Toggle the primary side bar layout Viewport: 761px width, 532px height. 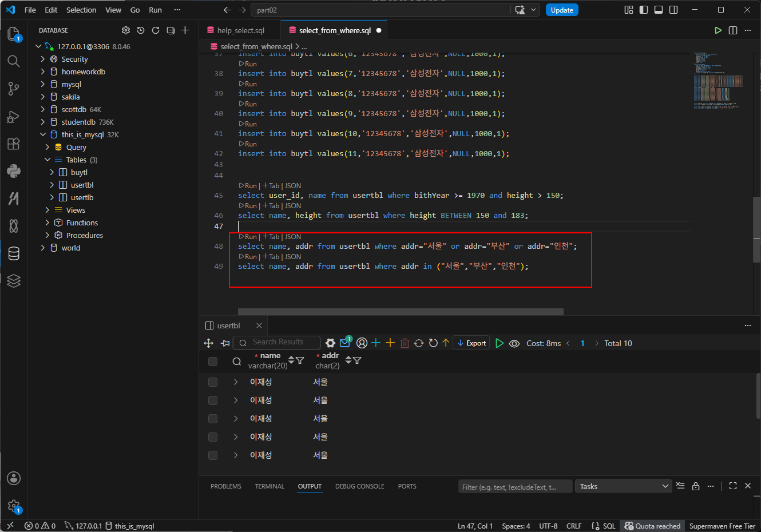click(644, 10)
